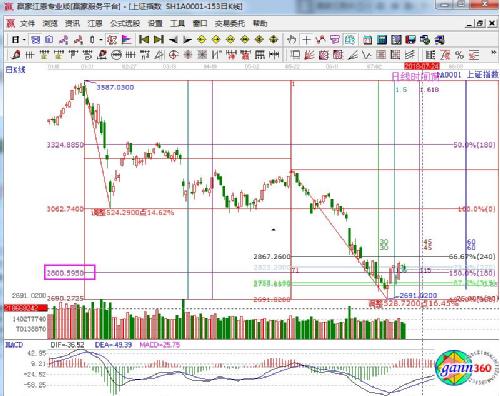Toggle the black left-pointing scroll arrow

coord(173,40)
